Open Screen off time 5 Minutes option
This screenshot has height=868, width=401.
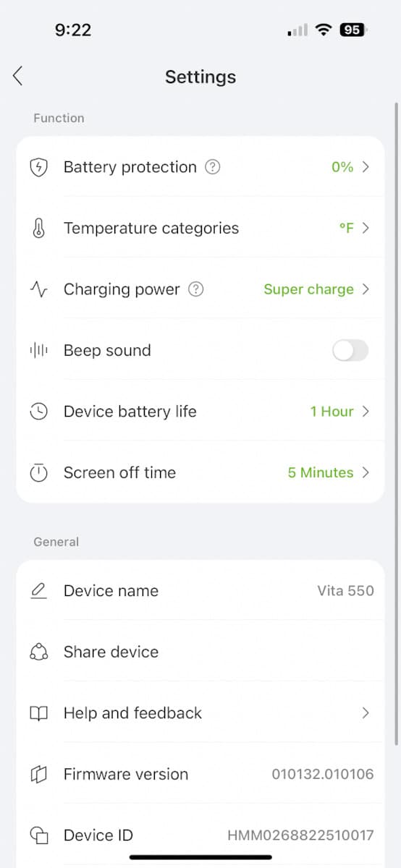tap(329, 472)
